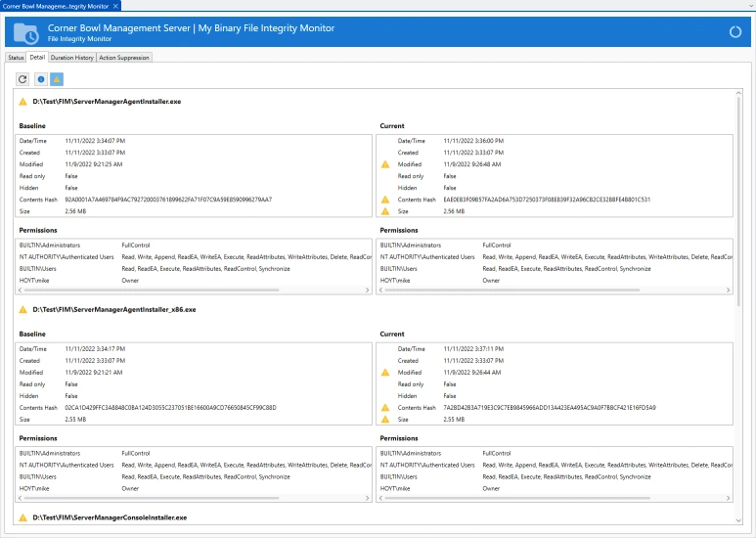Screen dimensions: 756x538
Task: Click Size warning icon for current 2.55 MB
Action: pyautogui.click(x=385, y=420)
